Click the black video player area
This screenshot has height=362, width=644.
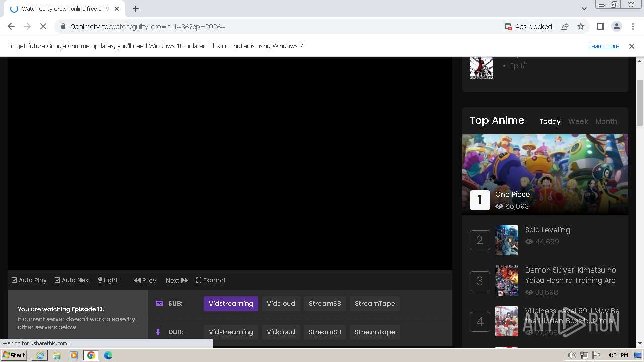coord(230,164)
